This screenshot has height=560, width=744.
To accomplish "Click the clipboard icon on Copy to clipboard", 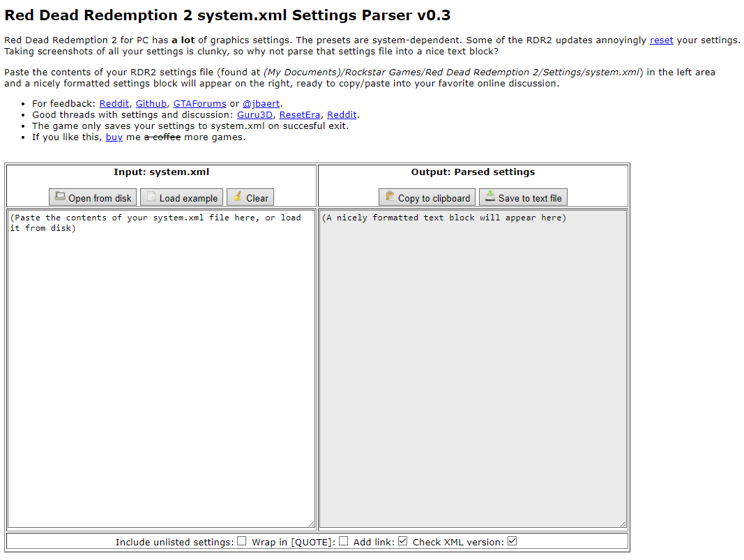I will coord(390,196).
